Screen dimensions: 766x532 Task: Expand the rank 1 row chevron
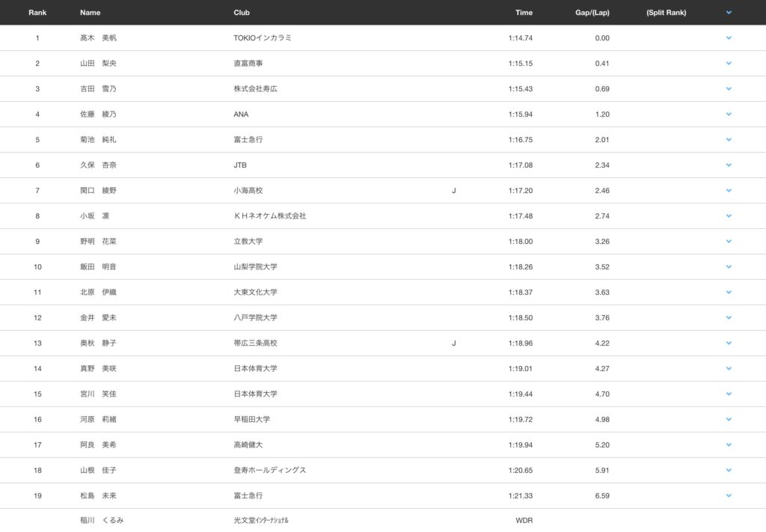point(728,38)
